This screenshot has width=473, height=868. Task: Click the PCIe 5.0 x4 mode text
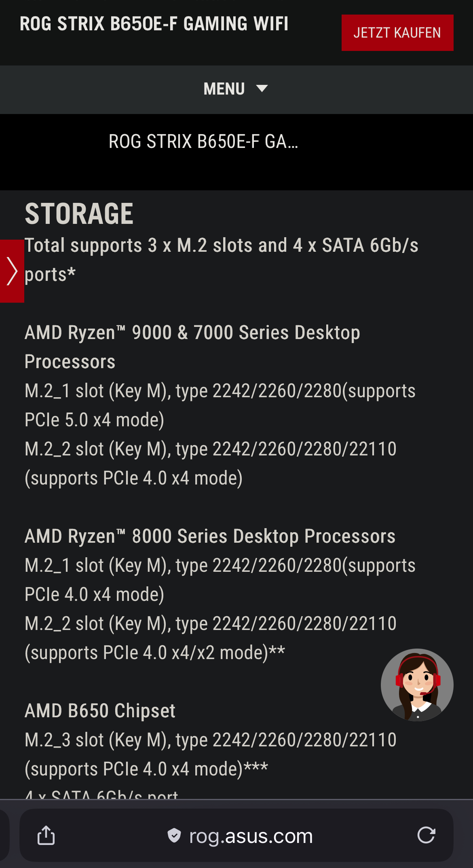click(94, 420)
